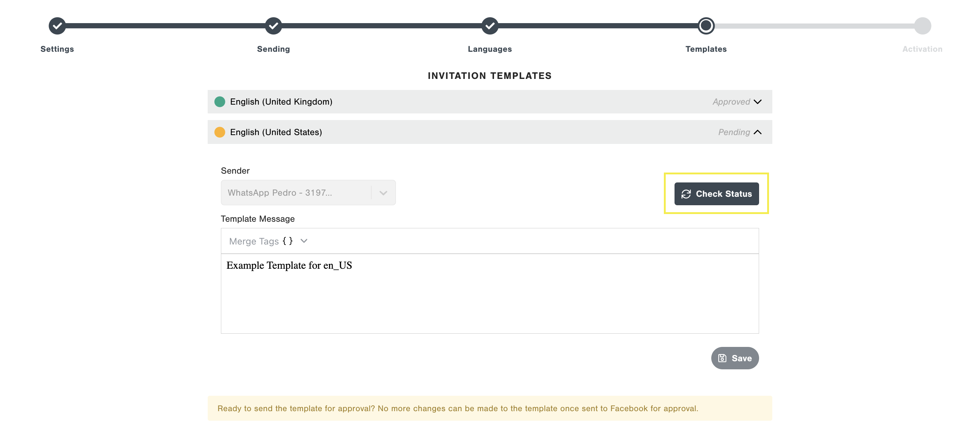The width and height of the screenshot is (980, 442).
Task: Expand the English (United Kingdom) template row
Action: pyautogui.click(x=757, y=101)
